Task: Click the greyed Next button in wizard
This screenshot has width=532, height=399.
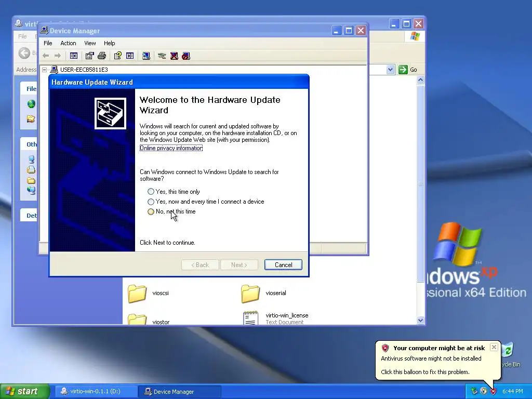Action: point(239,265)
